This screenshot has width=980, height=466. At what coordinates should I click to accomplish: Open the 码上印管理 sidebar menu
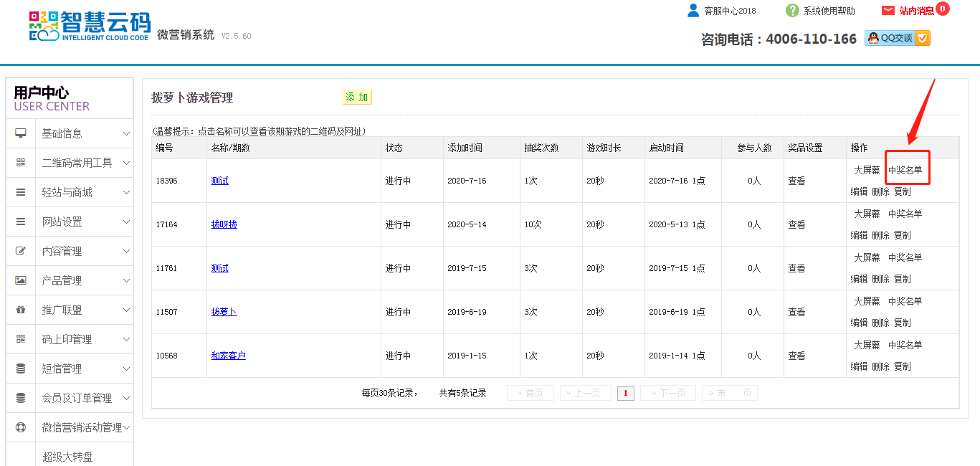click(x=67, y=339)
